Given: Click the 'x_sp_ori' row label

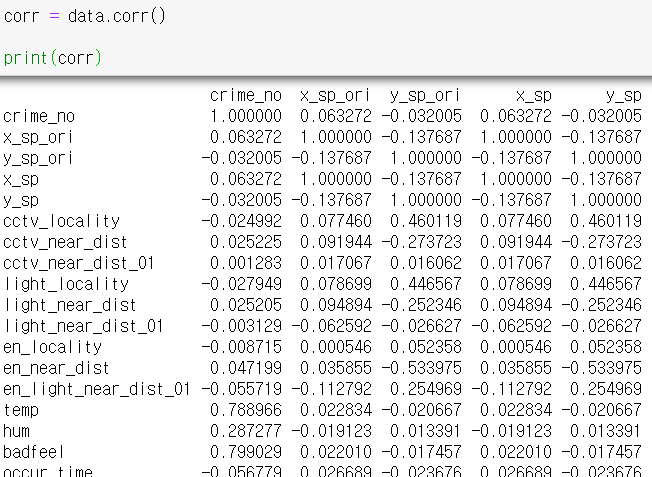Looking at the screenshot, I should click(38, 138).
